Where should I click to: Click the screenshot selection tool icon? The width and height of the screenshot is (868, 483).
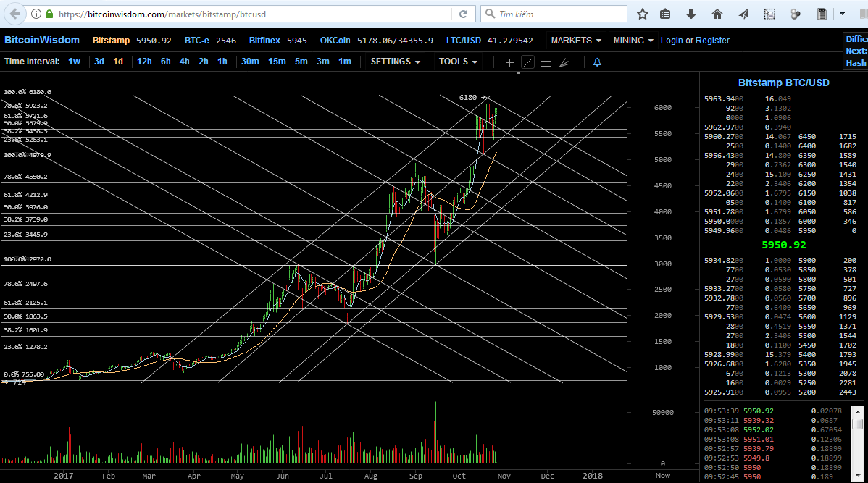click(x=769, y=14)
